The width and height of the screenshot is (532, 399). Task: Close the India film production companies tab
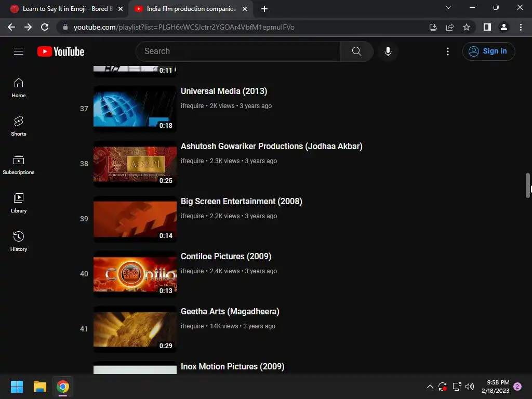point(245,9)
